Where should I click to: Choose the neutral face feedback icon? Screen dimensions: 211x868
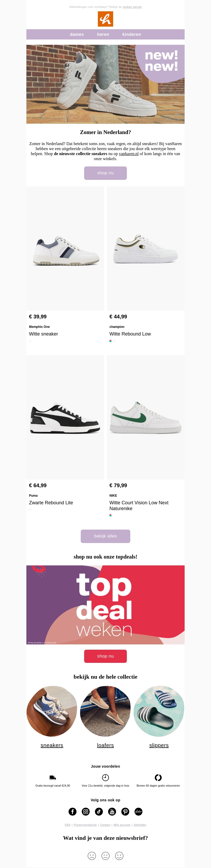tap(106, 856)
